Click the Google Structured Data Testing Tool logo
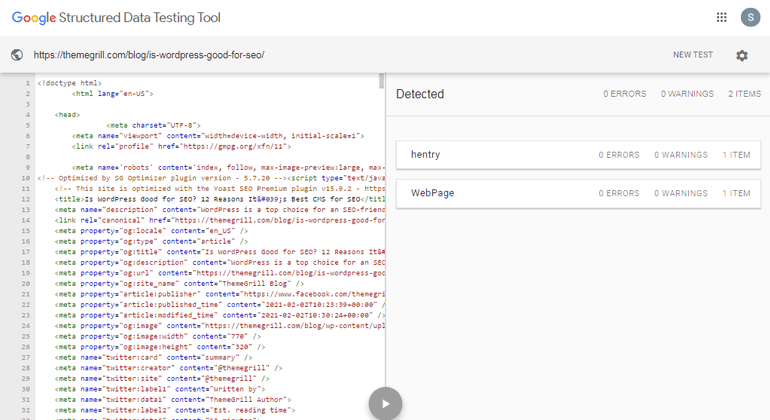 [116, 18]
